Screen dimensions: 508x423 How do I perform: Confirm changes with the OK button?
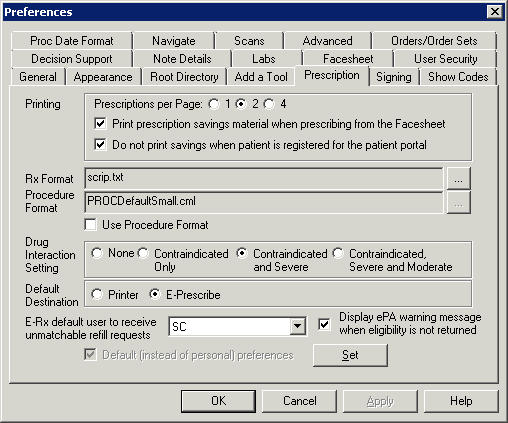(218, 401)
